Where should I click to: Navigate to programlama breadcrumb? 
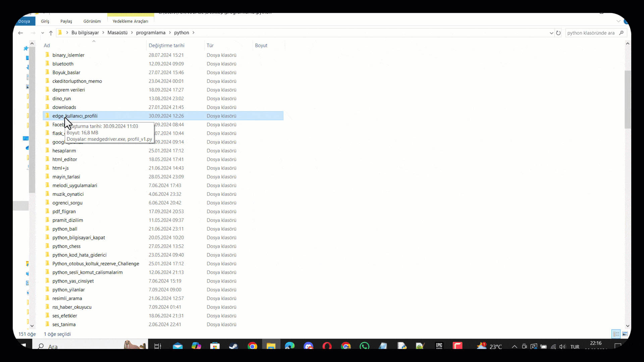(151, 33)
